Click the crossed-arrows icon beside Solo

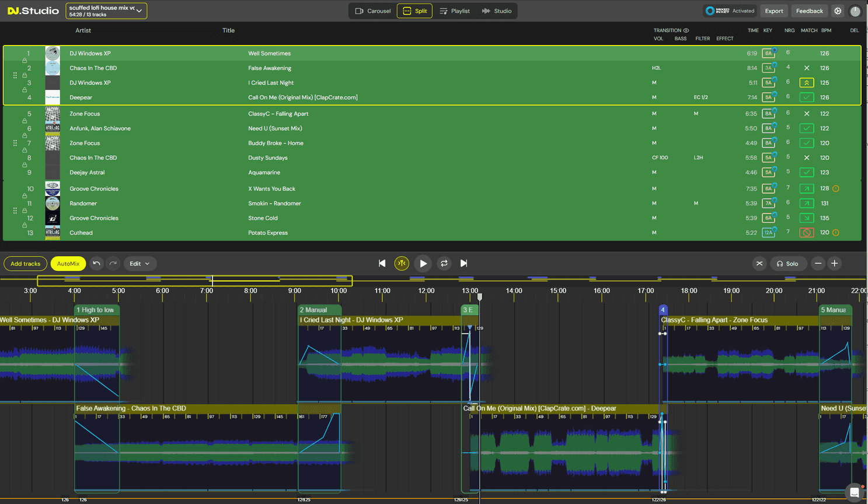pyautogui.click(x=759, y=264)
